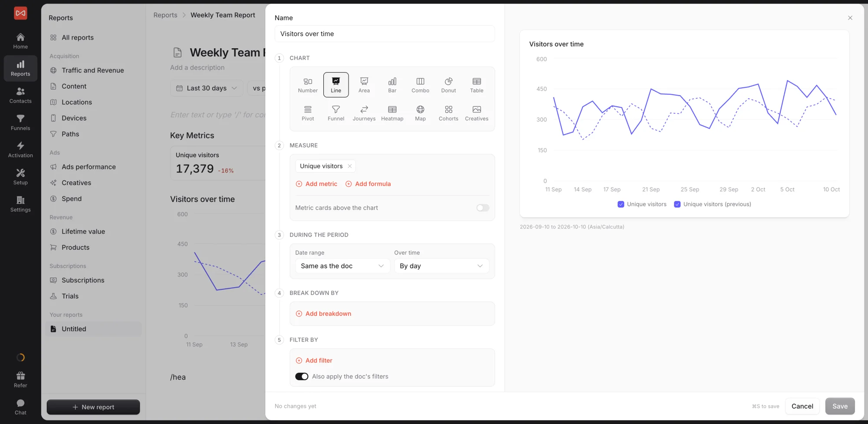This screenshot has height=424, width=868.
Task: Choose the Bar chart type
Action: [392, 85]
